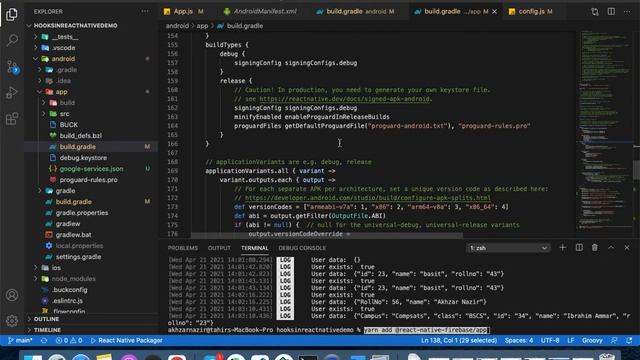This screenshot has height=360, width=640.
Task: Open the Explorer view in activity bar
Action: click(x=12, y=14)
